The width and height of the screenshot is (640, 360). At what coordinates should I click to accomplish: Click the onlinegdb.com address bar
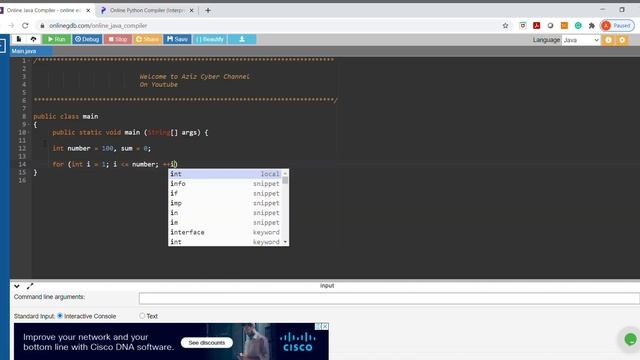click(x=269, y=26)
